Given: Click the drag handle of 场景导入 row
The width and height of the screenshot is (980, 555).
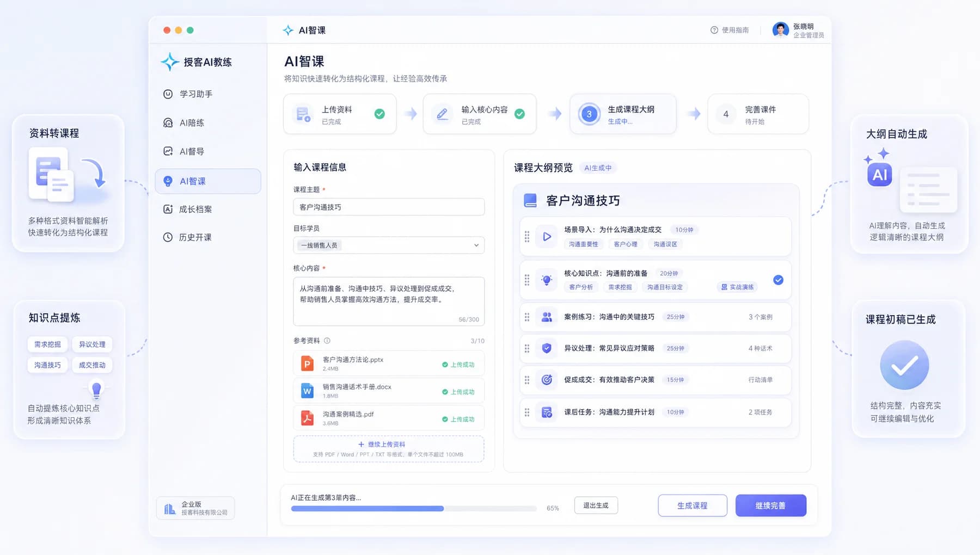Looking at the screenshot, I should (x=527, y=237).
